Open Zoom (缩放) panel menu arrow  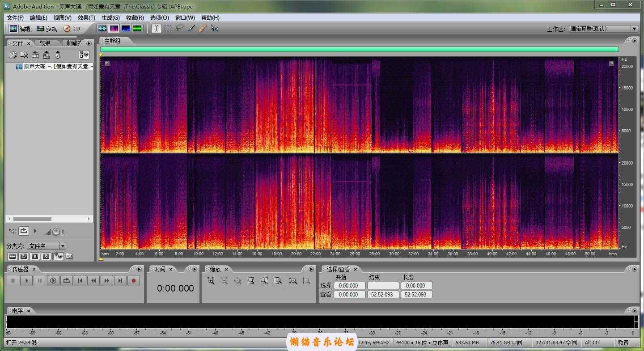click(311, 269)
